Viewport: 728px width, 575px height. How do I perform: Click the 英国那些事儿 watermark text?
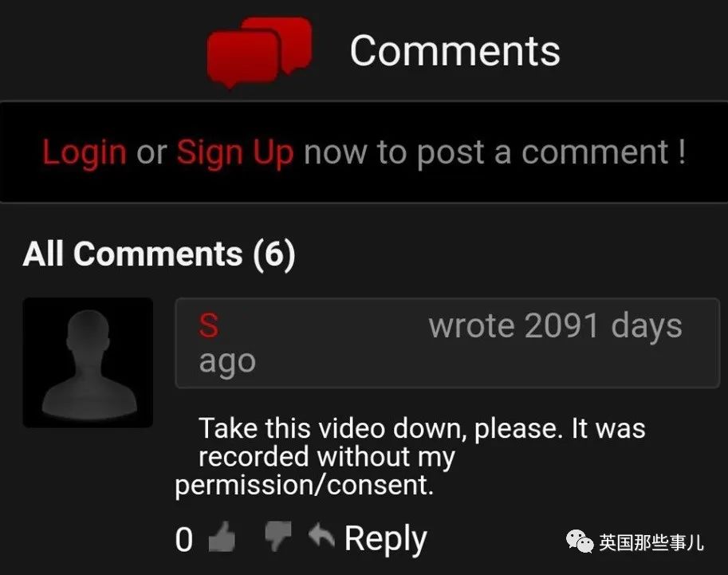click(651, 542)
